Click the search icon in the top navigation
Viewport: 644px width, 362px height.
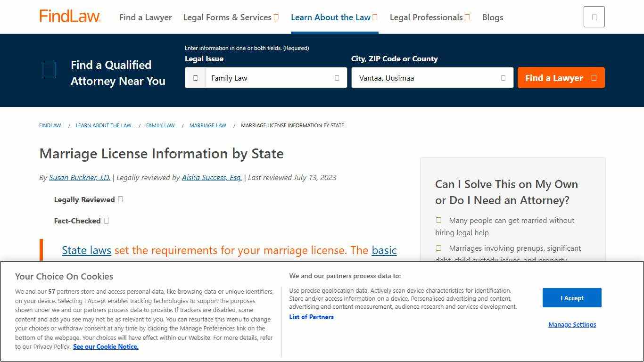click(594, 16)
